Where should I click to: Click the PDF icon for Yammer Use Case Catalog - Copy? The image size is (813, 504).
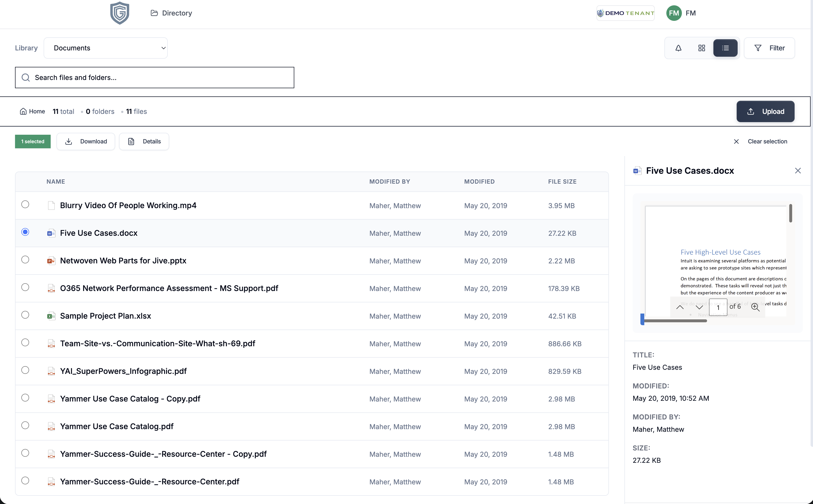tap(51, 399)
